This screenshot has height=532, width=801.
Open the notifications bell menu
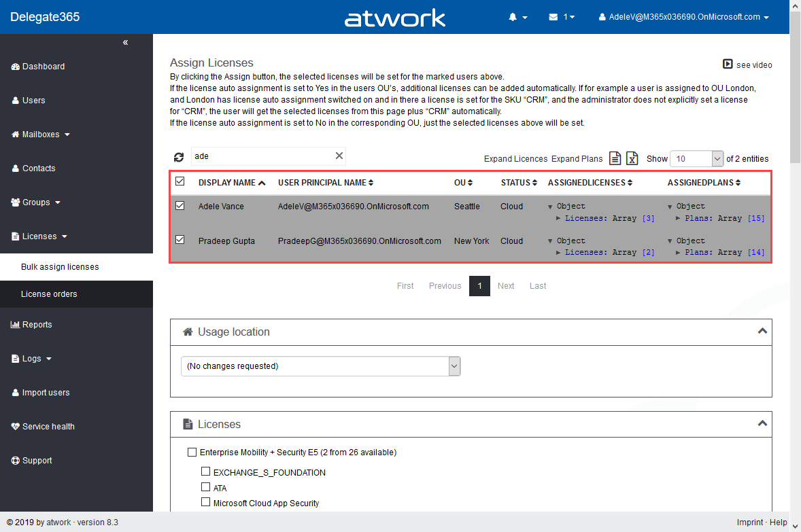coord(517,17)
